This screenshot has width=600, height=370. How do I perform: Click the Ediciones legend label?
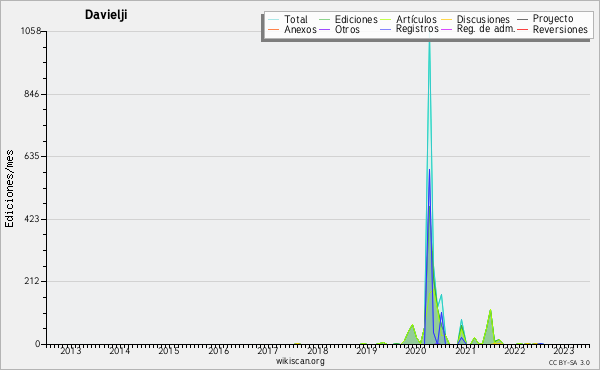356,19
